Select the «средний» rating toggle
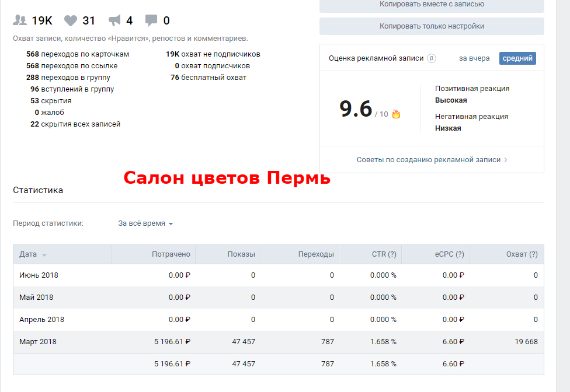This screenshot has height=392, width=570. point(517,58)
